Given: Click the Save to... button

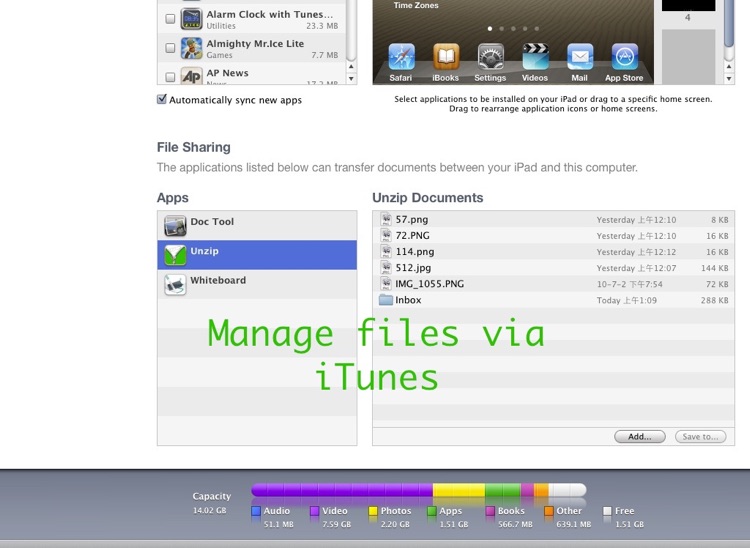Looking at the screenshot, I should coord(700,437).
